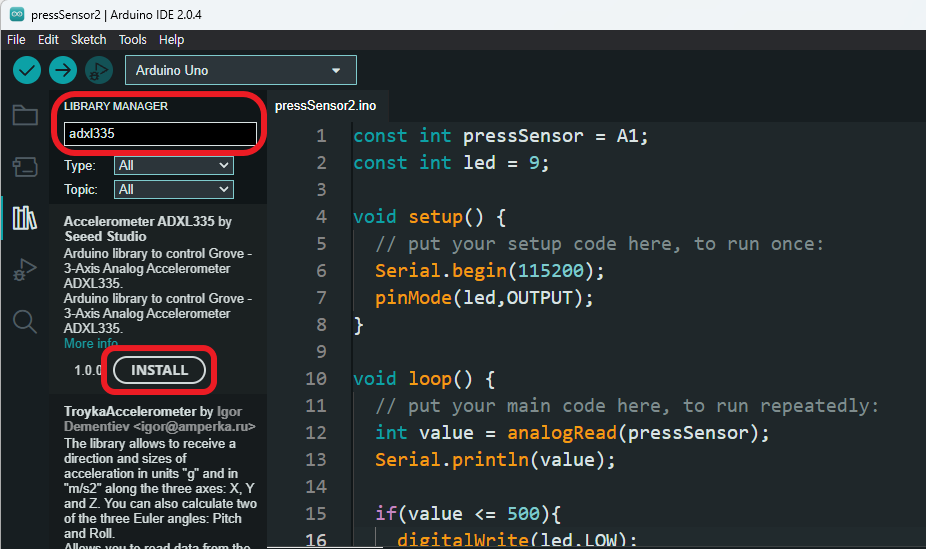Click the Type: filter label
Screen dimensions: 926x549
[x=80, y=165]
